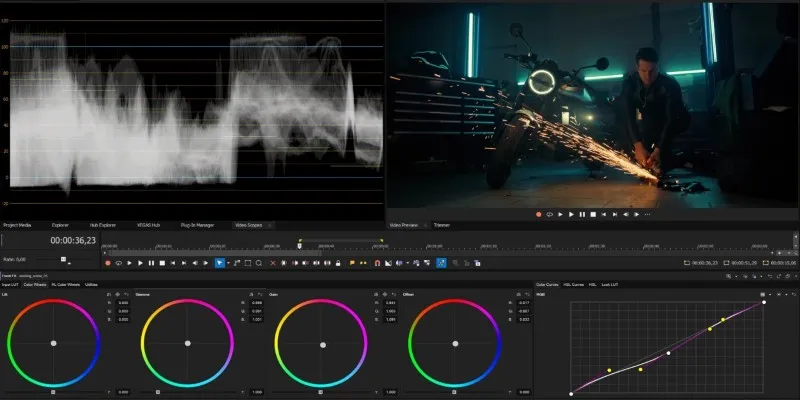800x400 pixels.
Task: Click the Gain luminance slider handle
Action: pos(320,392)
